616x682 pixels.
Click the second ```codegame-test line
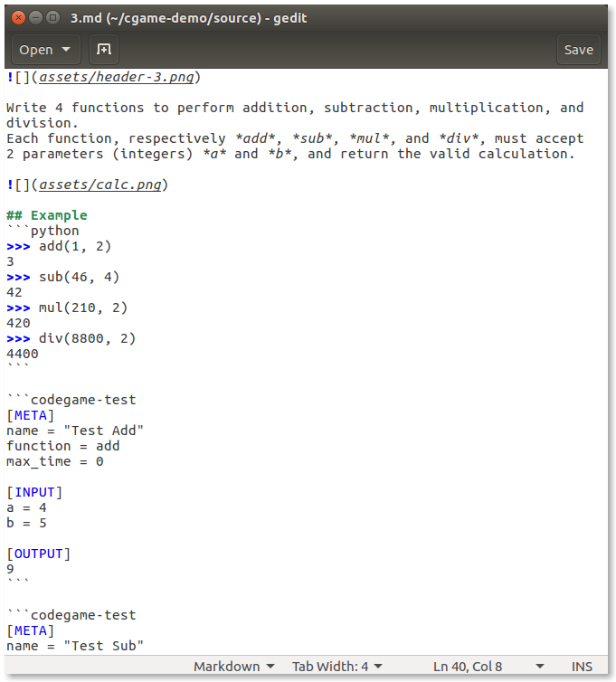tap(71, 615)
